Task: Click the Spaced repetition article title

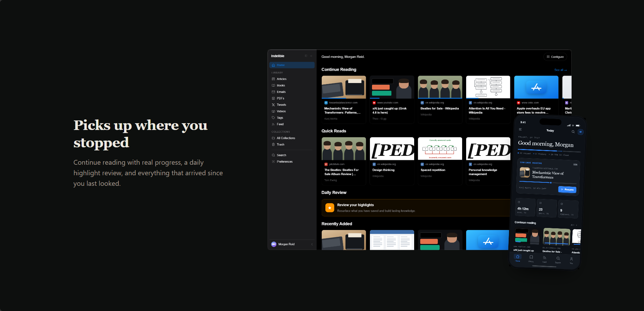Action: pos(433,170)
